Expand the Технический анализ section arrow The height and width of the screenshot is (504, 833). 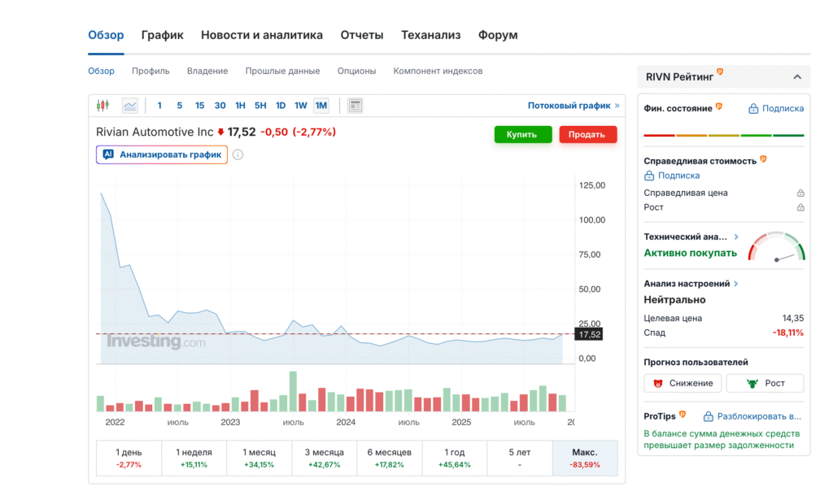click(x=736, y=237)
